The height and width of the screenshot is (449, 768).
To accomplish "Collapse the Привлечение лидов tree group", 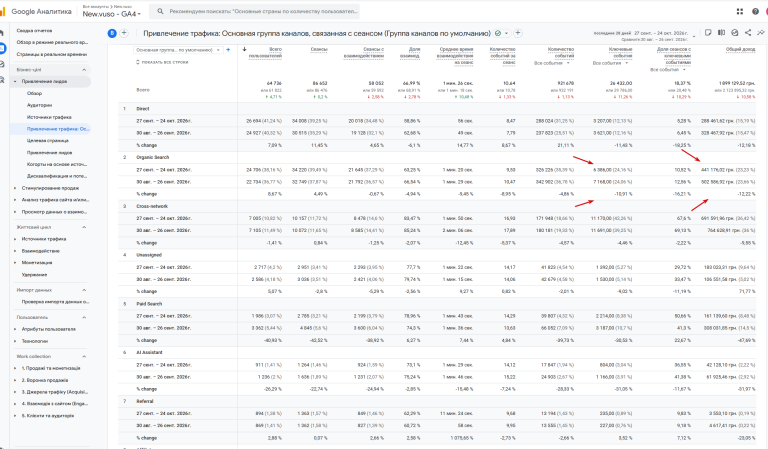I will point(15,82).
